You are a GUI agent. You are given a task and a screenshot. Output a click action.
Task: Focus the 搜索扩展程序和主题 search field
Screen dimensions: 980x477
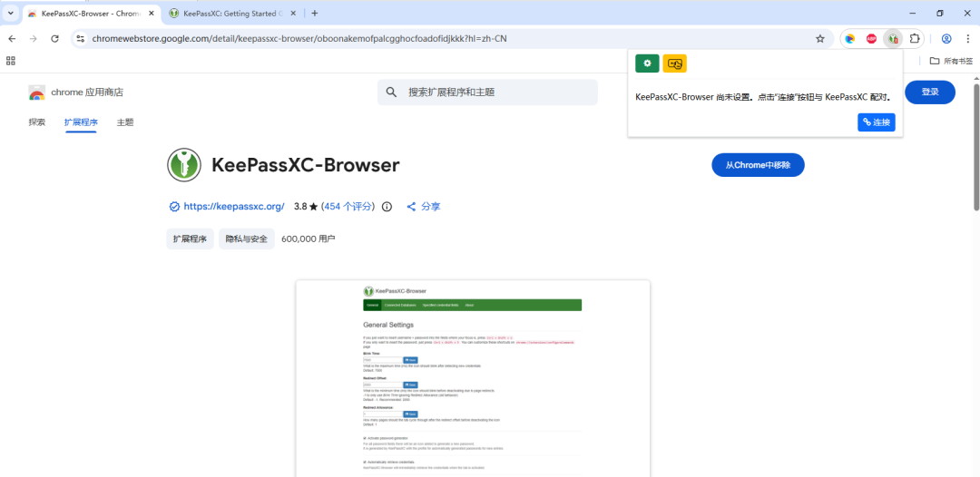pyautogui.click(x=487, y=92)
